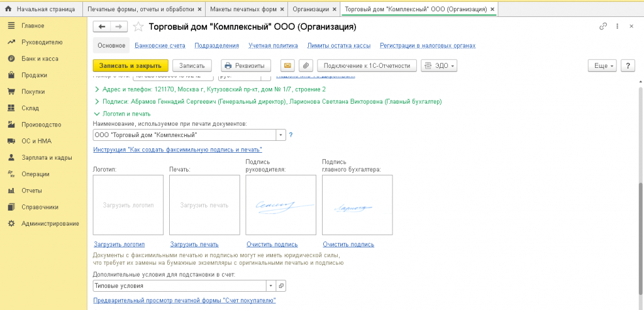
Task: Open Администрирование gear section
Action: pyautogui.click(x=11, y=223)
